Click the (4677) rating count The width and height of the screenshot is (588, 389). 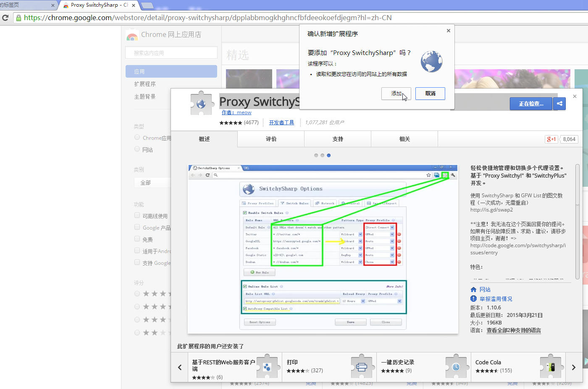251,123
